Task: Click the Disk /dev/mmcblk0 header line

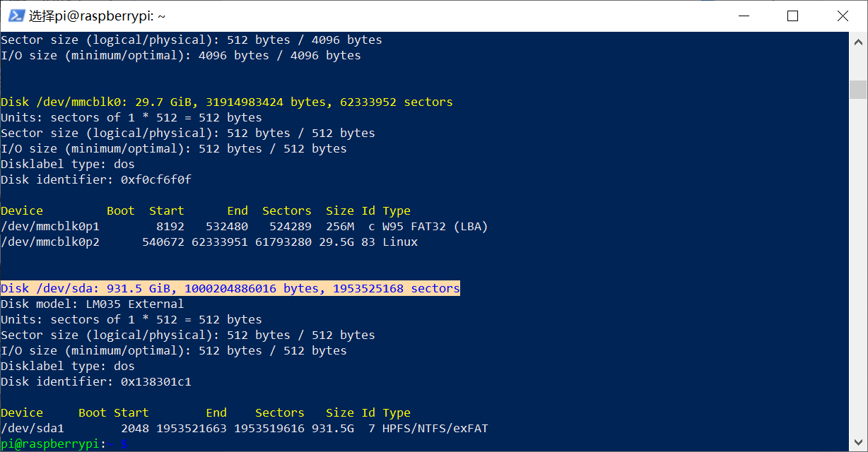Action: pos(227,102)
